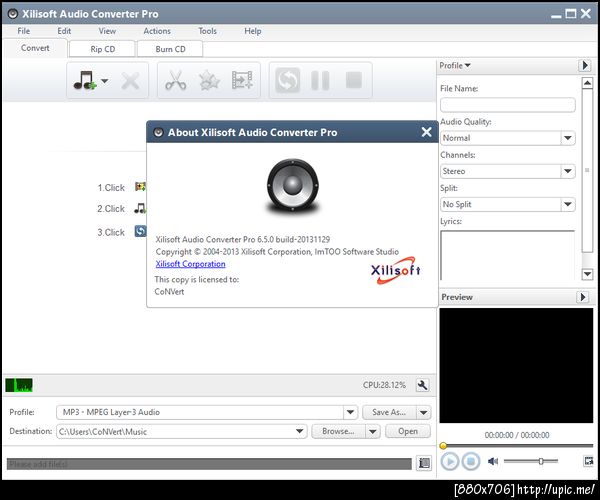Click profile panel scrollbar up arrow
600x500 pixels.
[x=587, y=83]
